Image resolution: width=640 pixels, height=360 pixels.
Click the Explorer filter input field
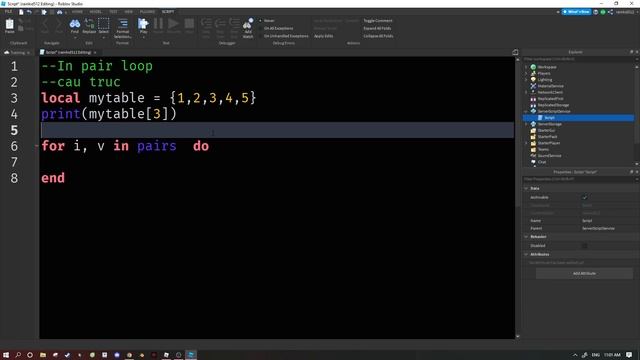(x=578, y=59)
